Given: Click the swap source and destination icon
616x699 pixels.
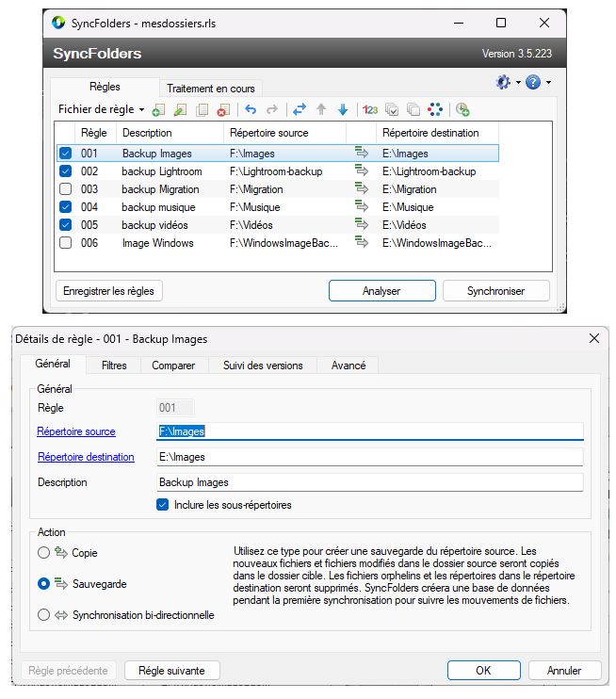Looking at the screenshot, I should (x=300, y=109).
